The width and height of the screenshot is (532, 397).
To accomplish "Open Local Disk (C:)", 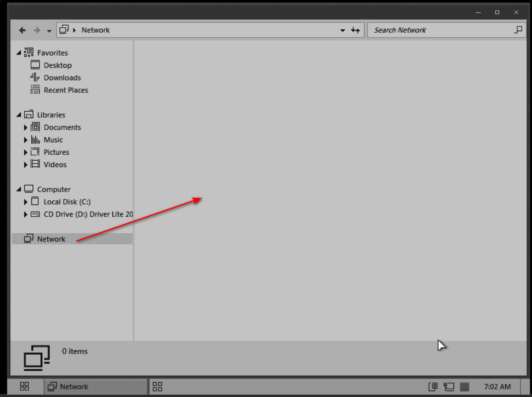I will pyautogui.click(x=67, y=201).
